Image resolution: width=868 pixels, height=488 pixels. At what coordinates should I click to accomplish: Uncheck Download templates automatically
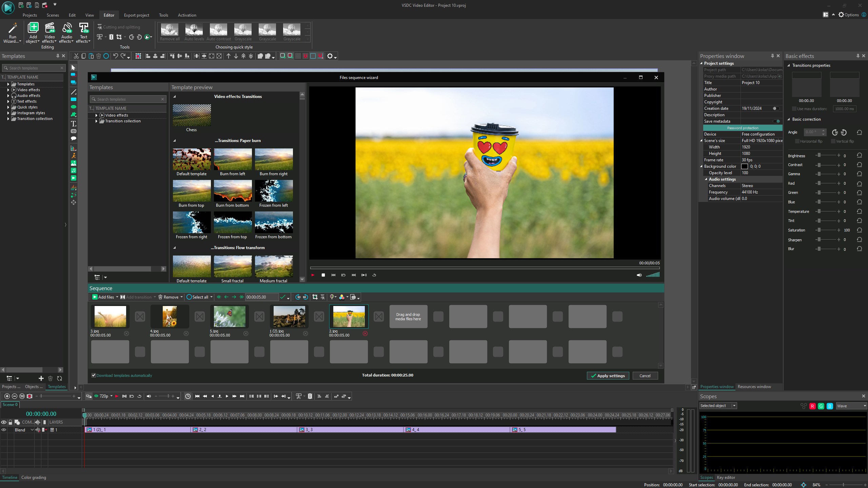(94, 375)
